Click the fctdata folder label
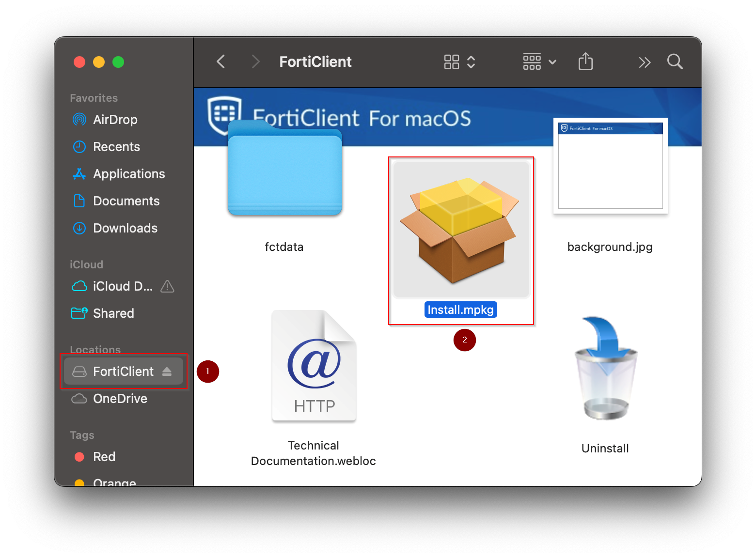 coord(284,247)
